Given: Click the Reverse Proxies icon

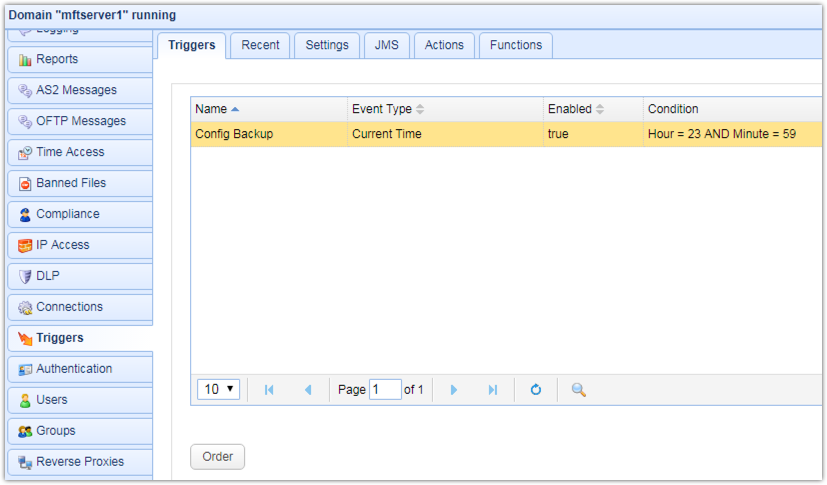Looking at the screenshot, I should tap(25, 462).
